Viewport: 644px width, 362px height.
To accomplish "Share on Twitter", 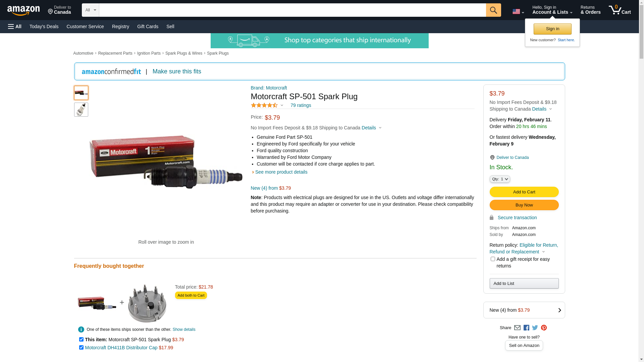I will 535,328.
